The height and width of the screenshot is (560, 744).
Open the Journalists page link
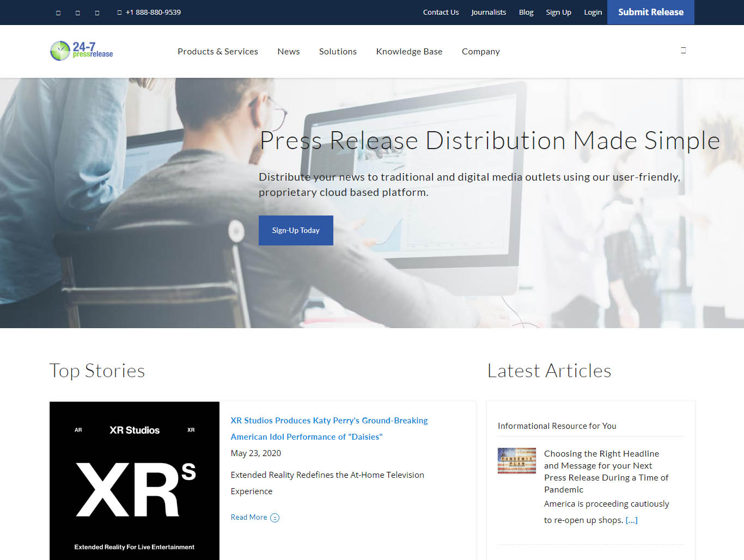(x=489, y=13)
